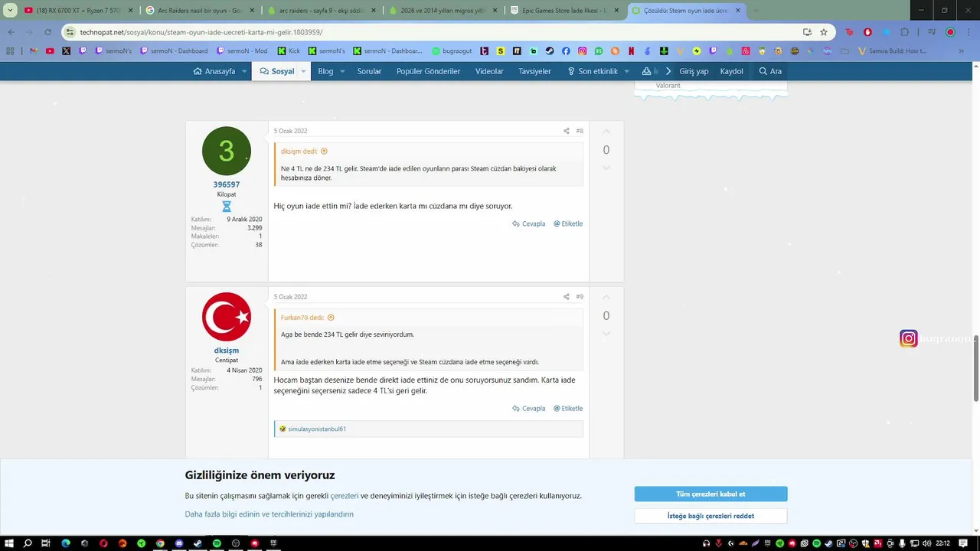Upvote post #9 by dksişm
980x551 pixels.
pyautogui.click(x=606, y=298)
